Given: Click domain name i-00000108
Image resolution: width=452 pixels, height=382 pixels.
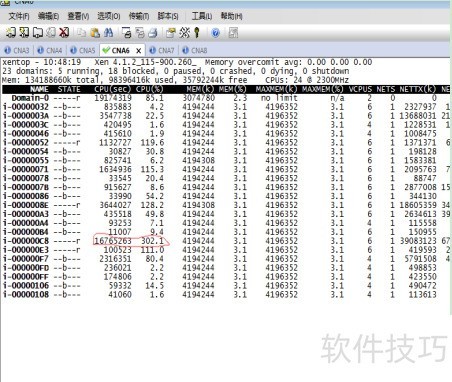Looking at the screenshot, I should [x=26, y=294].
